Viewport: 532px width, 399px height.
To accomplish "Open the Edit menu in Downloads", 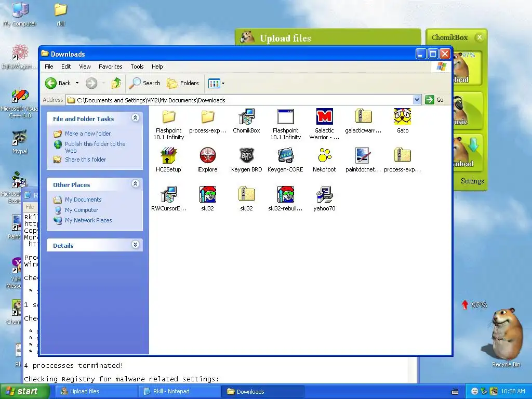I will point(66,66).
